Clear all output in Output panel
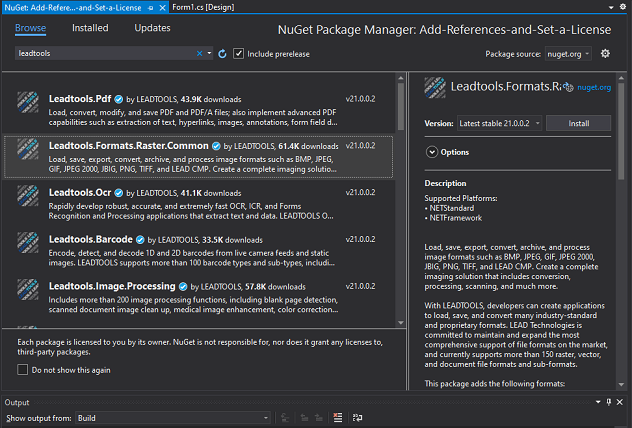 point(338,418)
